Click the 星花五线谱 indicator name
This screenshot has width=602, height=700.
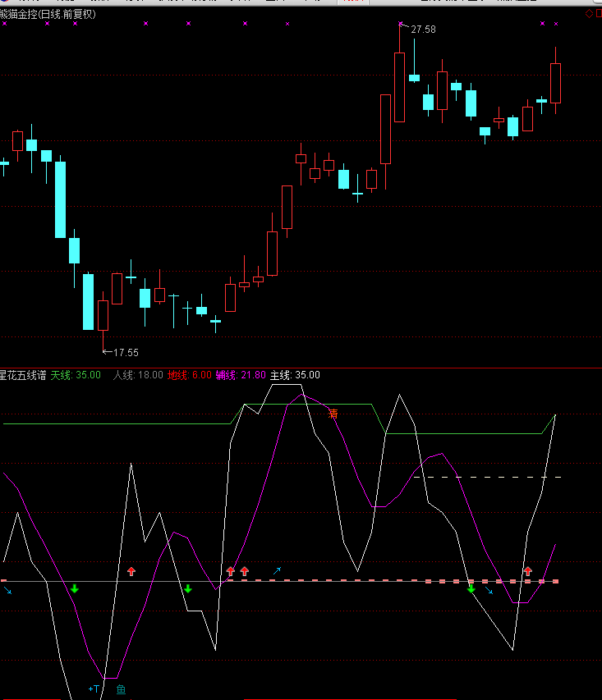23,375
